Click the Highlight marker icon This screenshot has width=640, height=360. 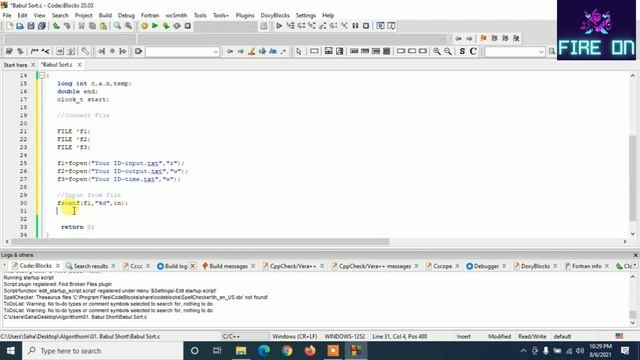click(x=252, y=51)
